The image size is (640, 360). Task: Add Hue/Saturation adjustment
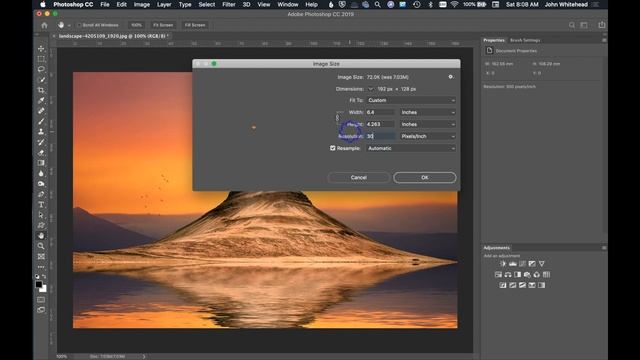(498, 274)
